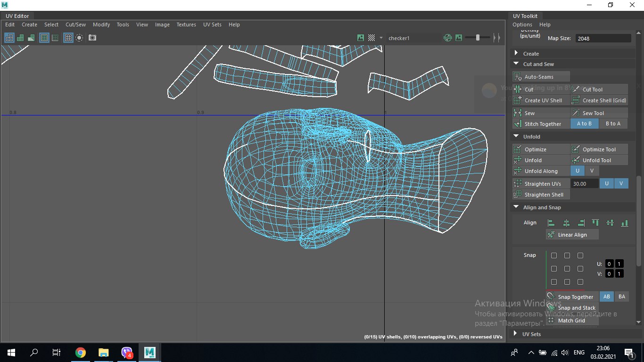This screenshot has height=362, width=644.
Task: Click the Cut button
Action: tap(541, 90)
